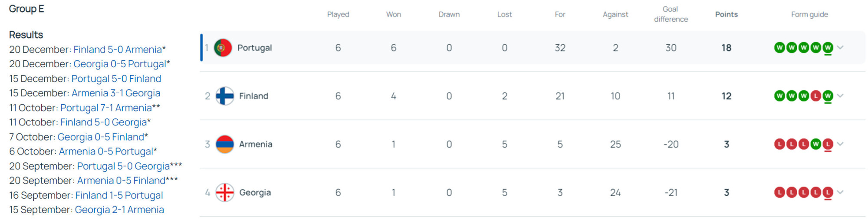
Task: Select the Portugal team name in the table
Action: (254, 48)
